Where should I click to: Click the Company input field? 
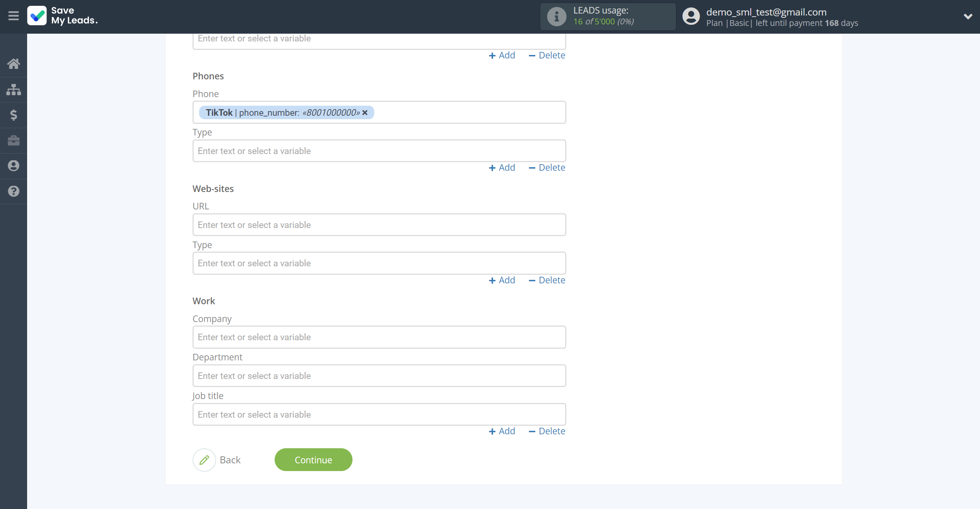pos(379,337)
